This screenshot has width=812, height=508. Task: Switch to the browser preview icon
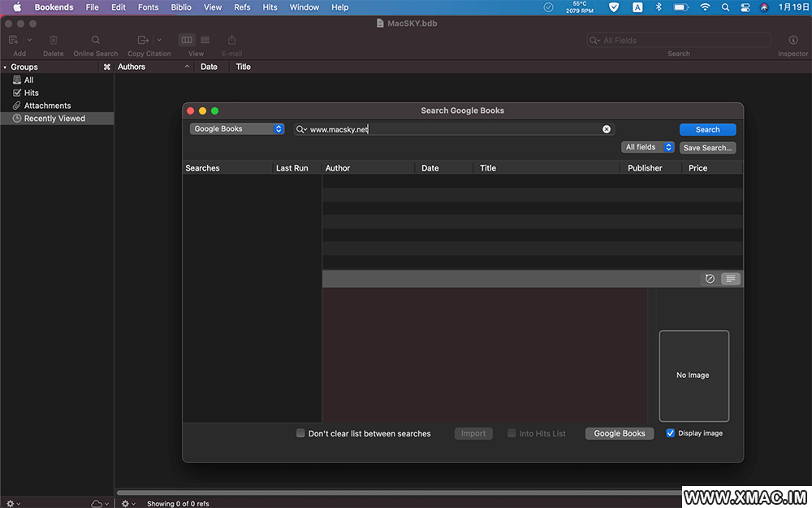(x=710, y=279)
